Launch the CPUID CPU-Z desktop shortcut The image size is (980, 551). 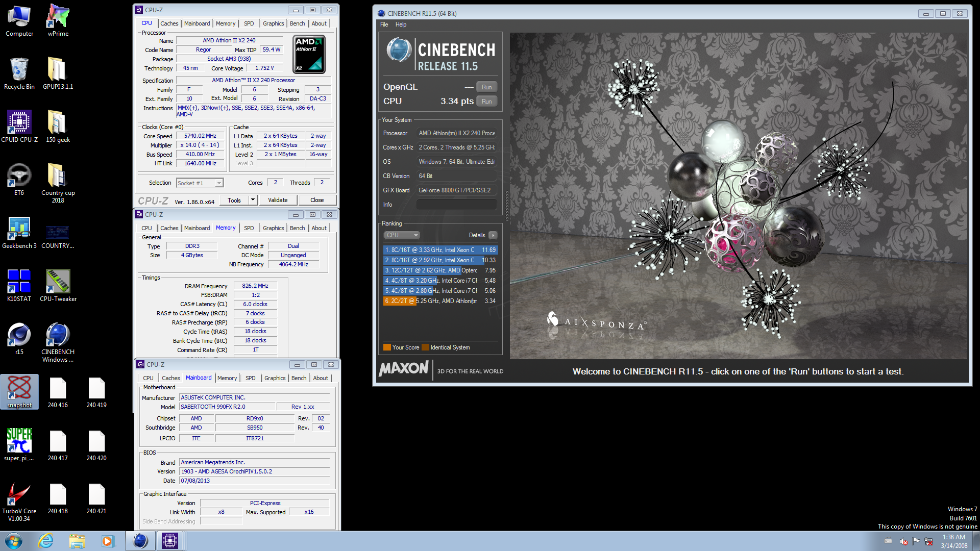pyautogui.click(x=19, y=127)
